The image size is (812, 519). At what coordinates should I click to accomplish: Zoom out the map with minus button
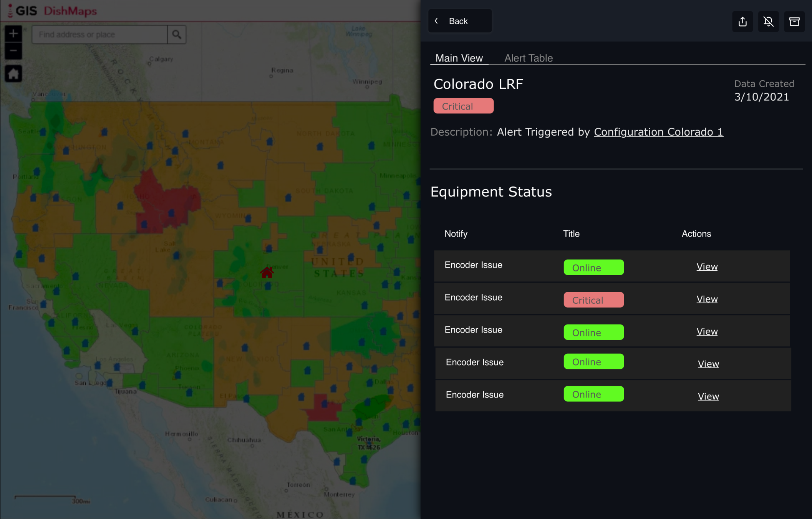click(x=13, y=51)
